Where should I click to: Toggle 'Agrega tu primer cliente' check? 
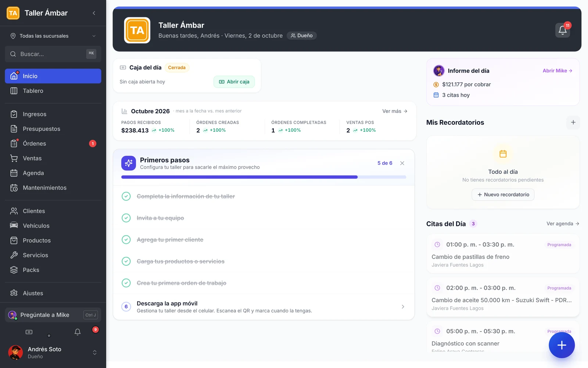point(126,240)
